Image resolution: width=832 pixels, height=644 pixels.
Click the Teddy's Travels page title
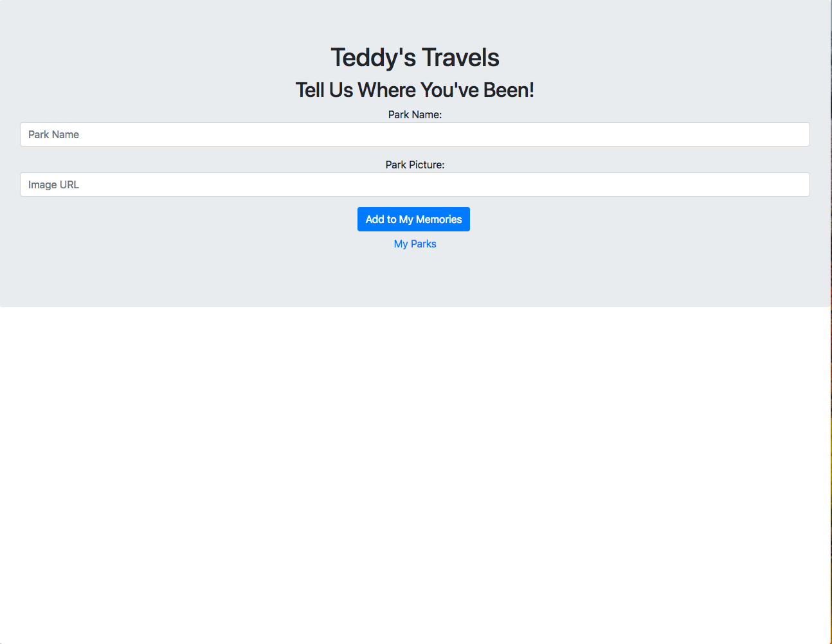point(415,57)
